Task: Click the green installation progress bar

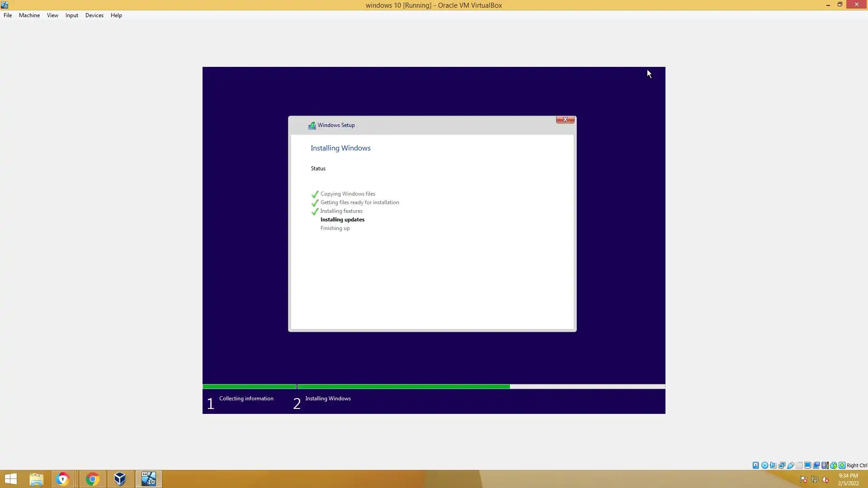Action: pyautogui.click(x=403, y=387)
